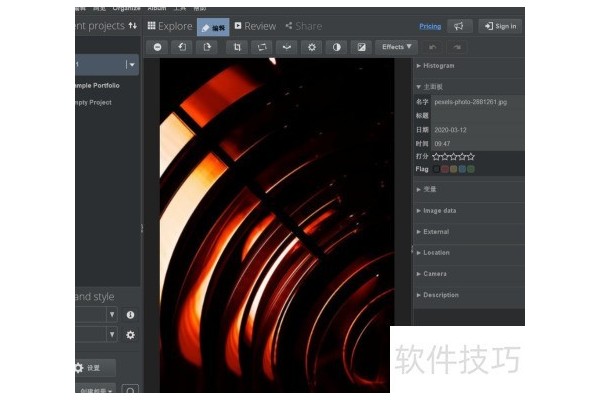Open the exposure adjustment icon
This screenshot has height=400, width=600.
click(x=361, y=47)
